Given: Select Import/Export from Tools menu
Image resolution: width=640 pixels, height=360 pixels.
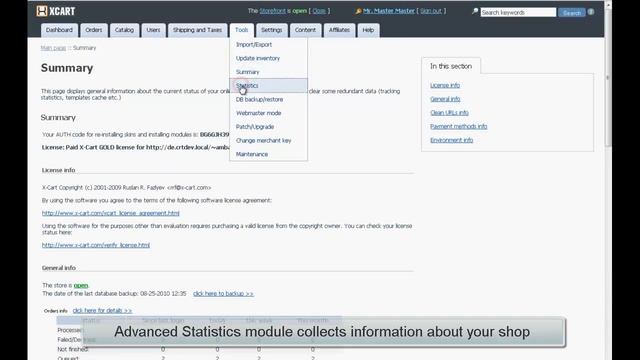Looking at the screenshot, I should coord(268,44).
